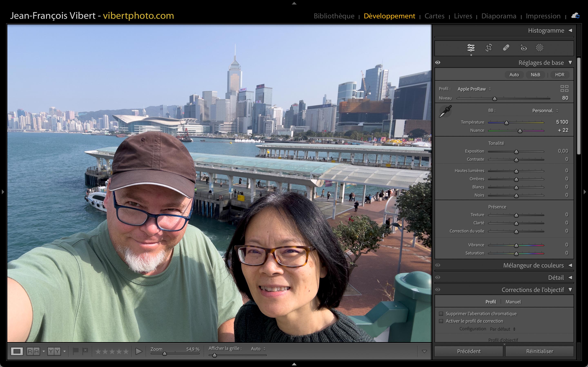Enable Supprimer l'aberration chromatique checkbox

click(x=441, y=314)
